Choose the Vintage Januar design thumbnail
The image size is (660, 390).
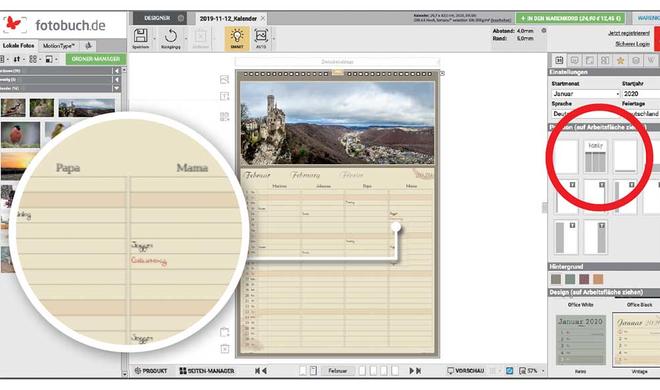[636, 340]
